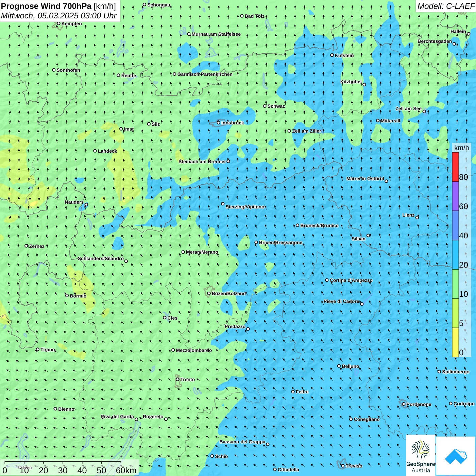This screenshot has height=476, width=476.
Task: Click the Riva del Garda label
Action: tap(117, 417)
